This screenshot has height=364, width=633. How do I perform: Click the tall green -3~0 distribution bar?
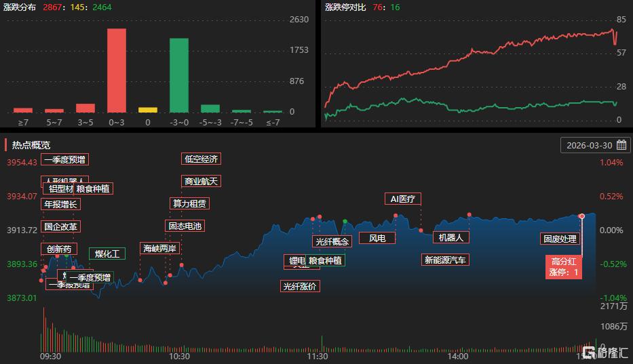click(x=179, y=75)
